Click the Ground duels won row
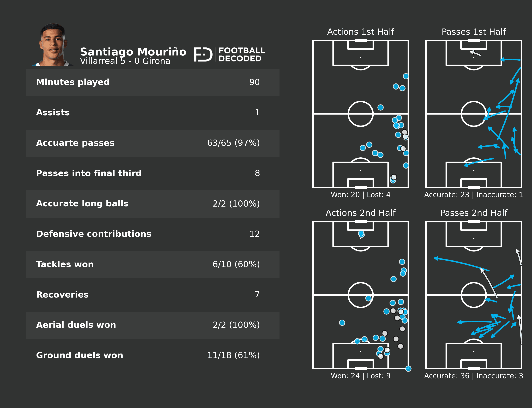532x408 pixels. point(153,356)
